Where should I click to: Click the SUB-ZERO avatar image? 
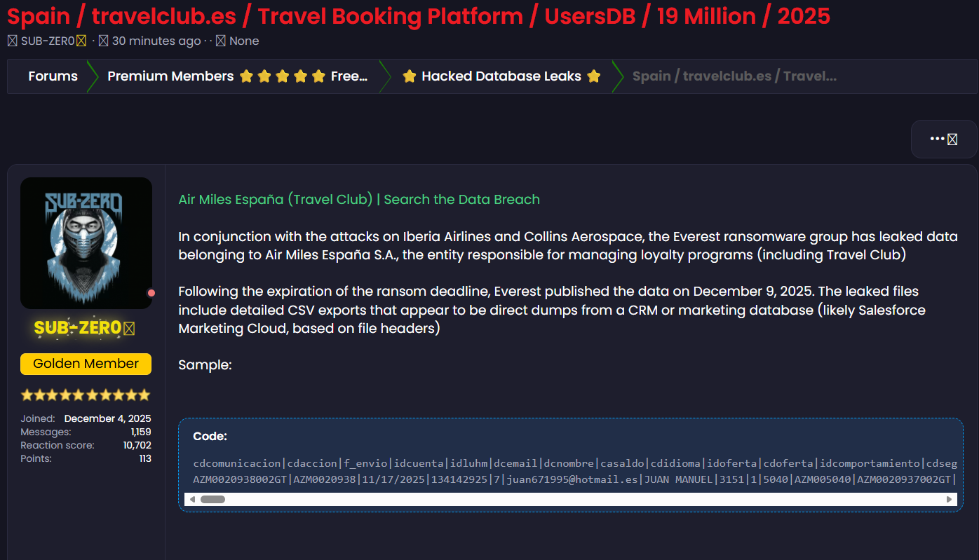86,243
